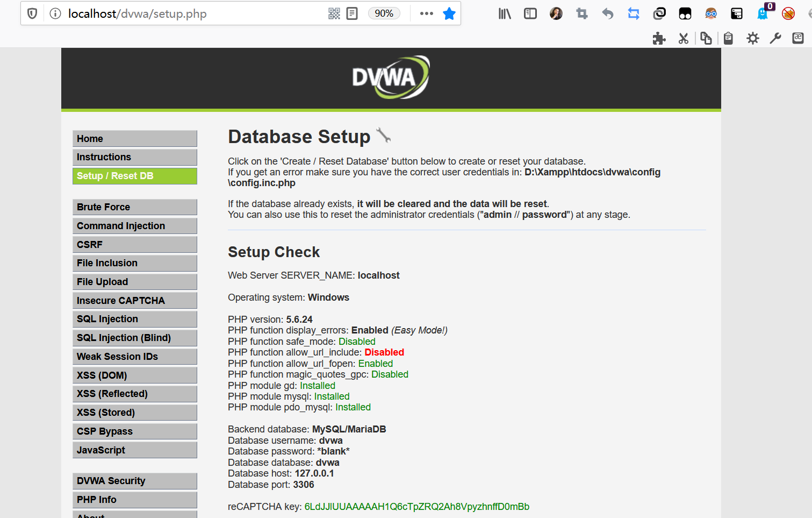Open the puzzle piece extensions icon
The image size is (812, 518).
[x=659, y=38]
